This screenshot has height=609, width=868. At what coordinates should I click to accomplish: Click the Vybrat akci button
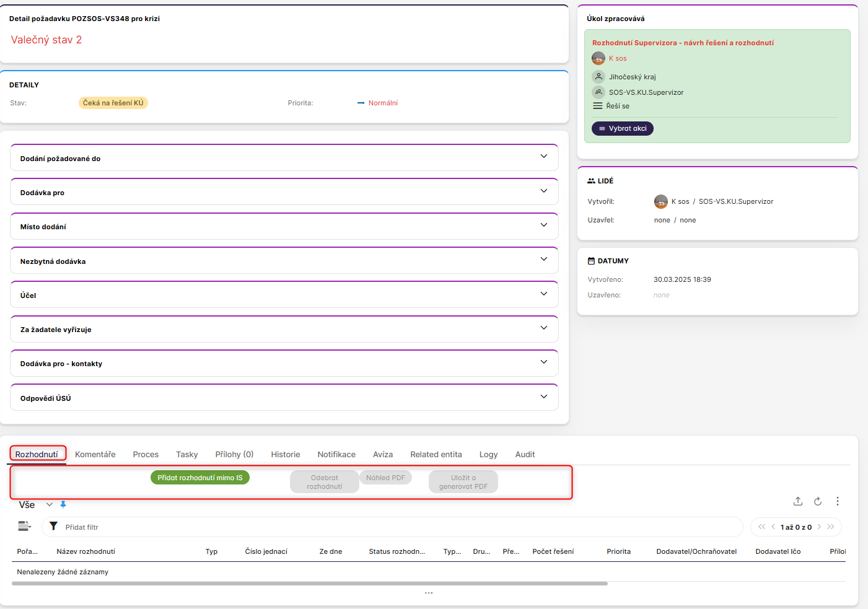(x=622, y=128)
